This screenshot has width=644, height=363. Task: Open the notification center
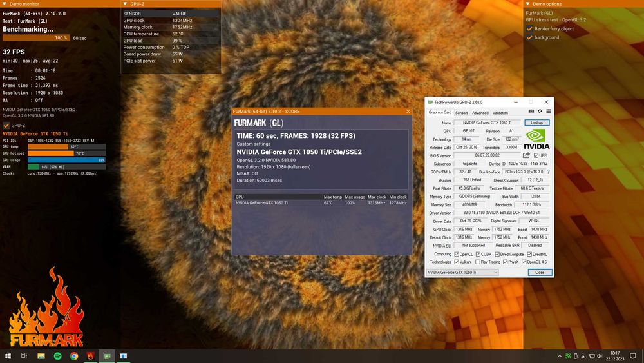tap(633, 356)
